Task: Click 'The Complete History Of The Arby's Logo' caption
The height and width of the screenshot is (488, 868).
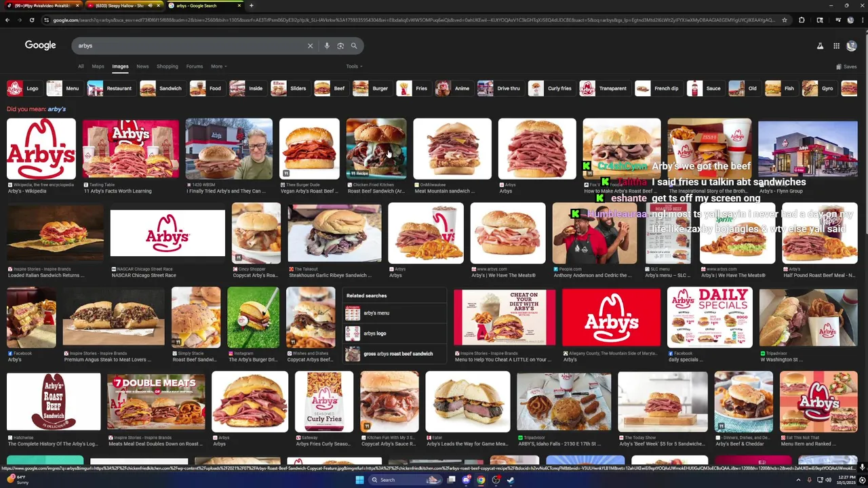Action: coord(54,444)
